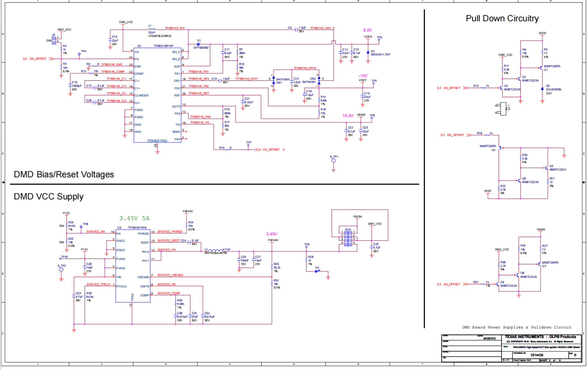This screenshot has height=370, width=588.
Task: Click the magenta 16.0V voltage label
Action: (x=348, y=116)
